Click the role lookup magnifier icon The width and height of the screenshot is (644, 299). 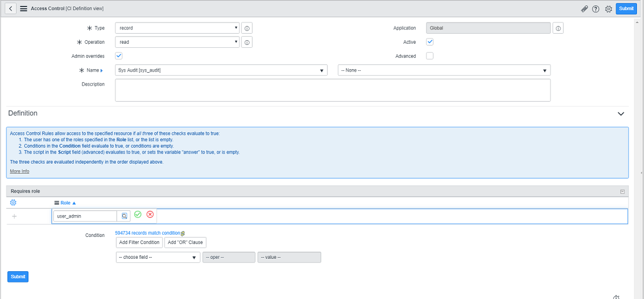124,216
